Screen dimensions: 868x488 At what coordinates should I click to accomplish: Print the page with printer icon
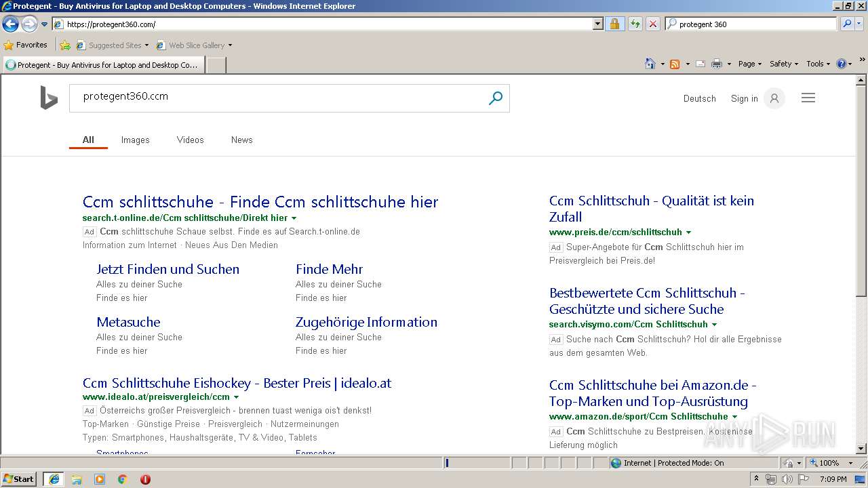717,64
